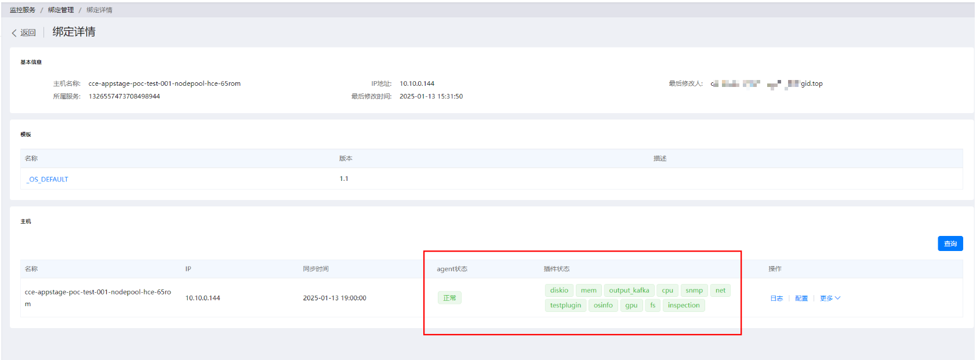Select the snmp plugin tag
Image resolution: width=980 pixels, height=360 pixels.
pyautogui.click(x=694, y=290)
